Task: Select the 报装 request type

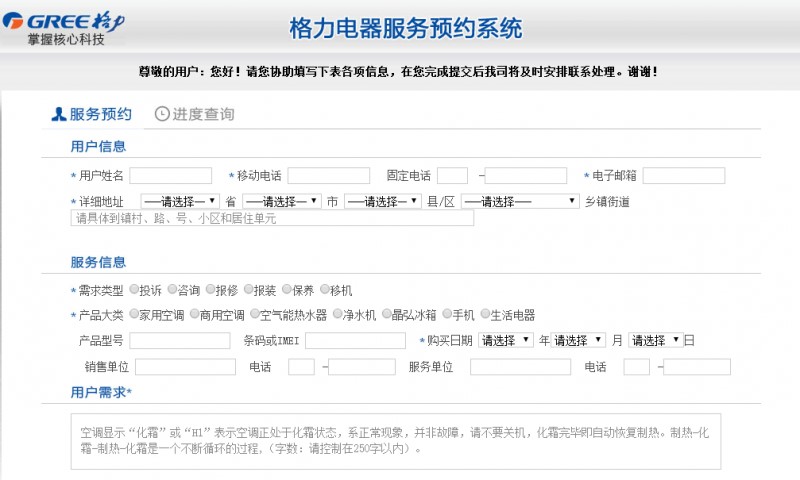Action: coord(248,290)
